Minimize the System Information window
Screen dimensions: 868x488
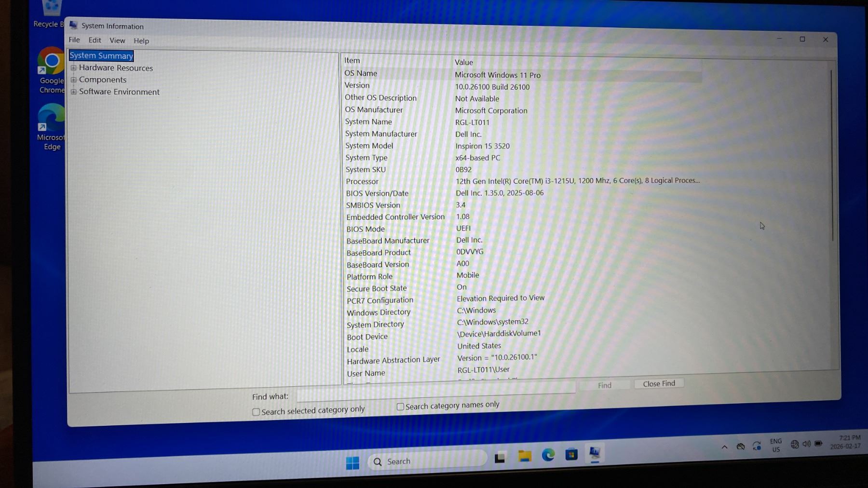point(779,39)
